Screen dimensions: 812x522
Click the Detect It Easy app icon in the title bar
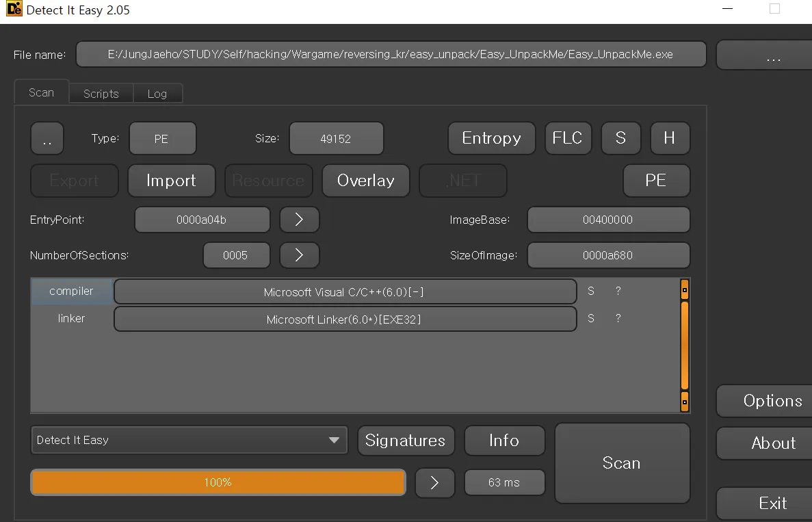tap(14, 8)
